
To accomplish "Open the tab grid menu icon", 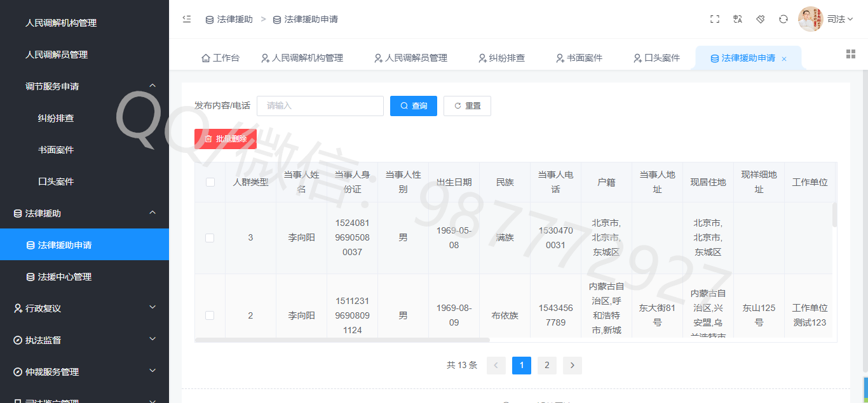I will click(x=851, y=54).
